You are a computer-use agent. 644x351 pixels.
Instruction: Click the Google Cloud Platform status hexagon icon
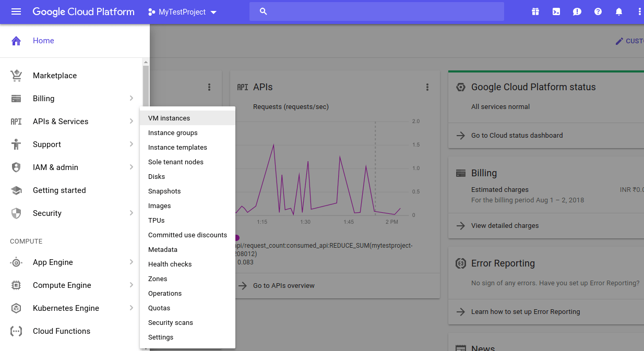(460, 87)
